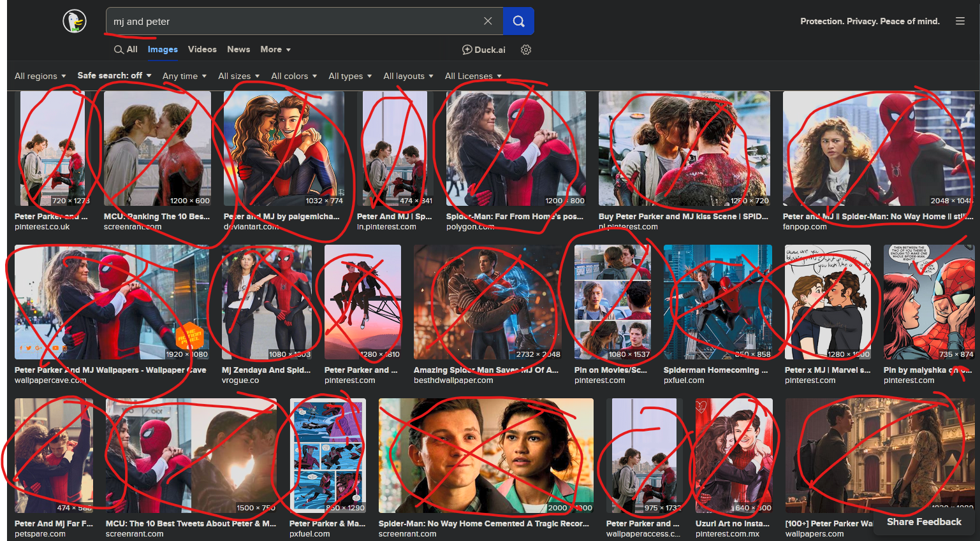Open the MJ Zendaya vrogue.co image
The image size is (980, 541).
click(267, 302)
